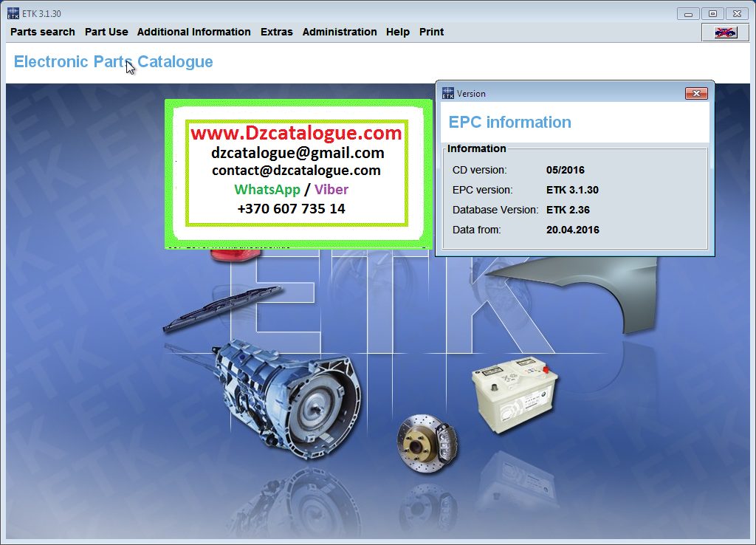This screenshot has width=756, height=545.
Task: Click the EPC information heading
Action: 510,123
